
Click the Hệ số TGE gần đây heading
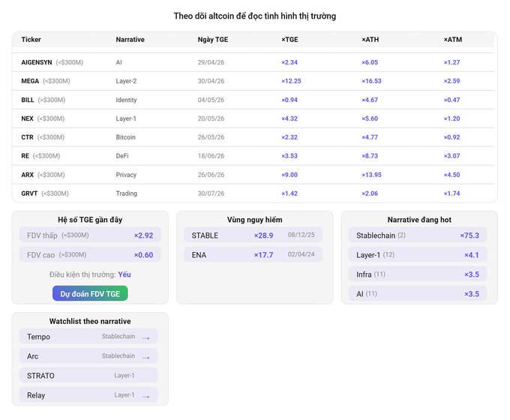(x=90, y=220)
